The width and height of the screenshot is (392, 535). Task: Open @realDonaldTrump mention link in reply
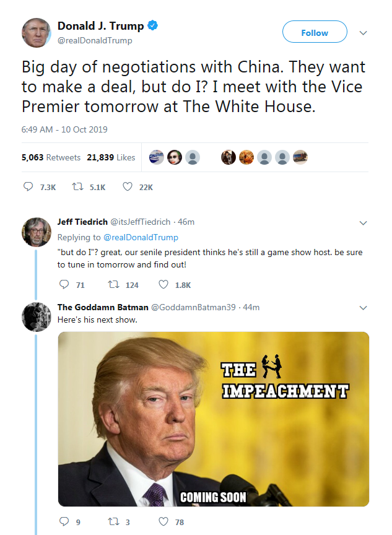pyautogui.click(x=141, y=238)
